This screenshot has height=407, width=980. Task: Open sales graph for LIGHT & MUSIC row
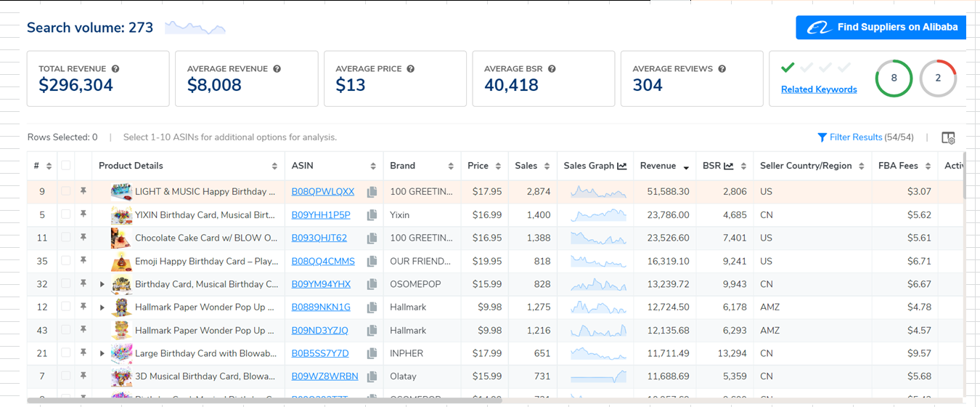598,192
